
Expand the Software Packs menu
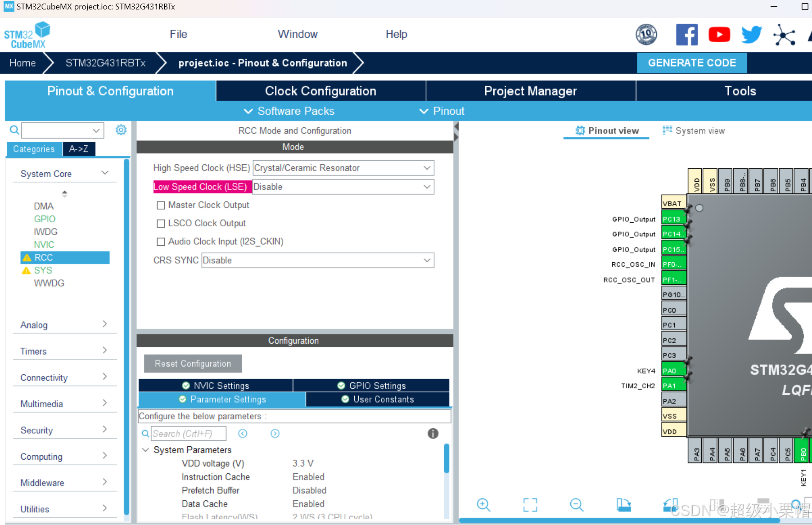[x=289, y=111]
